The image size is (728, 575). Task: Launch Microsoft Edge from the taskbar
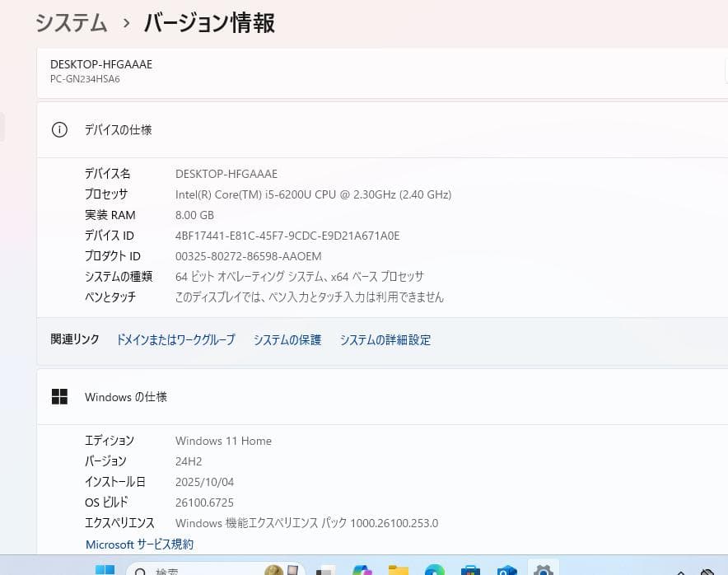434,569
